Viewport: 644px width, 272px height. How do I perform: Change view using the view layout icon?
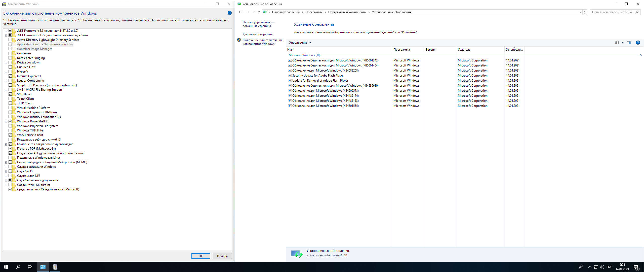point(617,43)
